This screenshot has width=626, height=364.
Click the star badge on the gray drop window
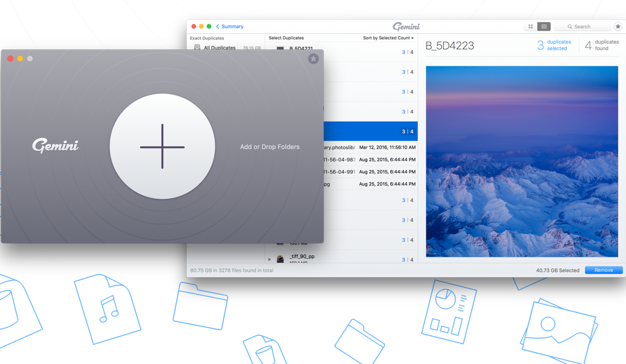(314, 59)
